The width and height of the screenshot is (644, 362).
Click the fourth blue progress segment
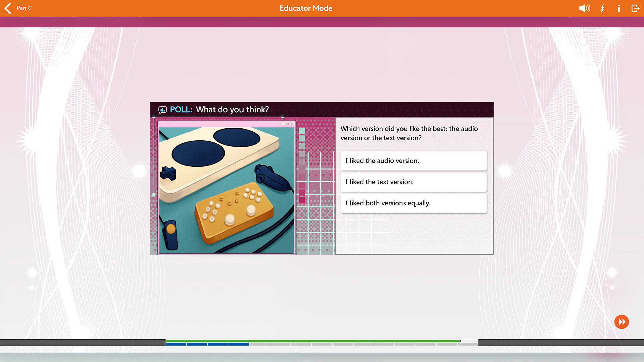coord(238,344)
